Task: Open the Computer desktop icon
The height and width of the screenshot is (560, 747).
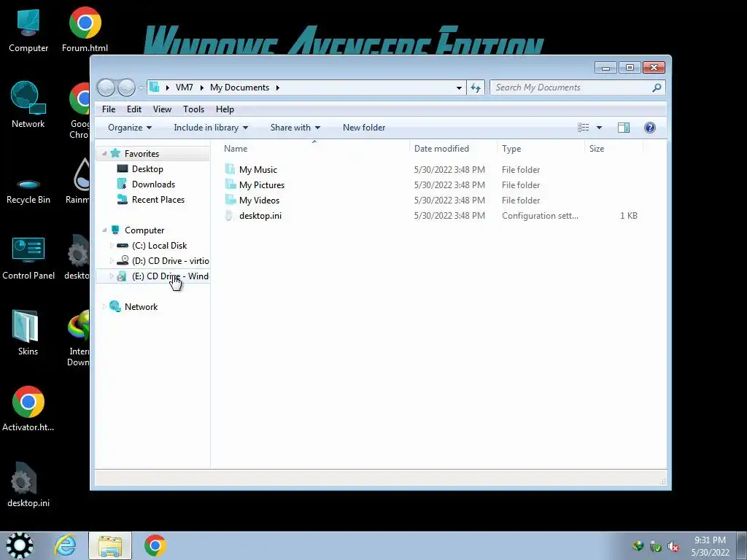Action: click(x=28, y=31)
